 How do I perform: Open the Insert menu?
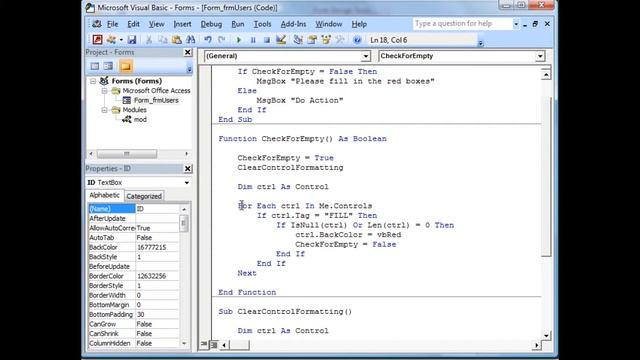pos(182,24)
